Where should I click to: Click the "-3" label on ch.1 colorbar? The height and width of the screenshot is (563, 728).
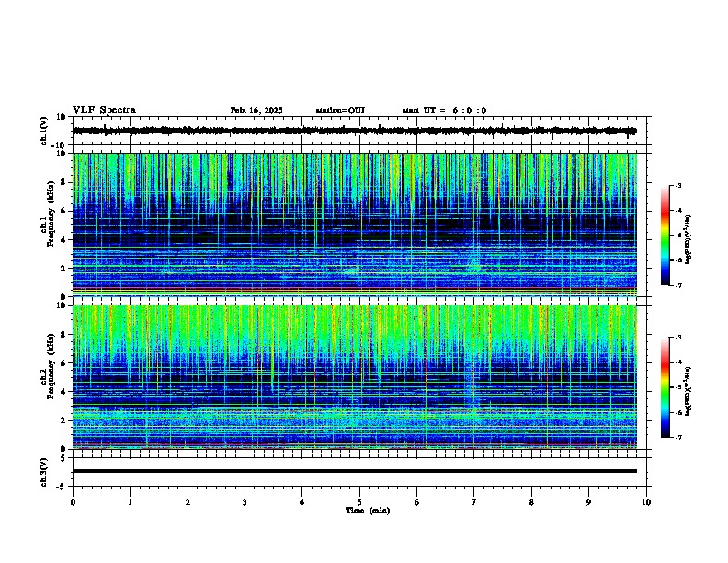678,186
